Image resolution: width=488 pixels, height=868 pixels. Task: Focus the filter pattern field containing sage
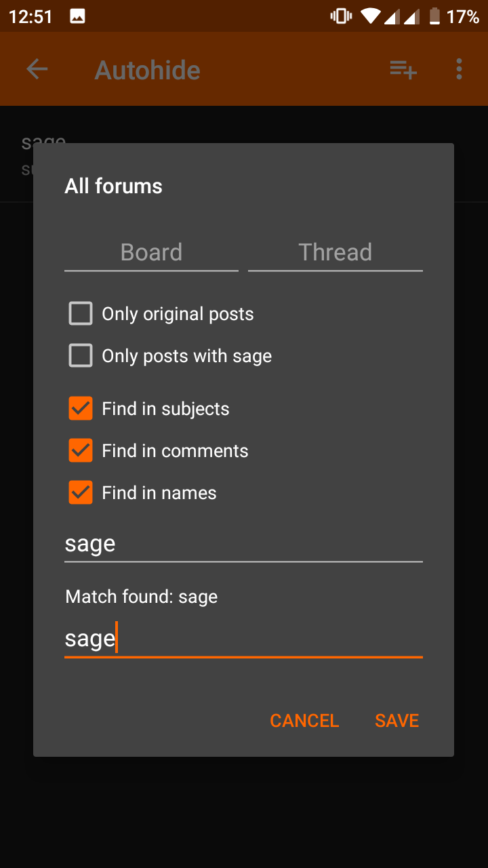(243, 544)
